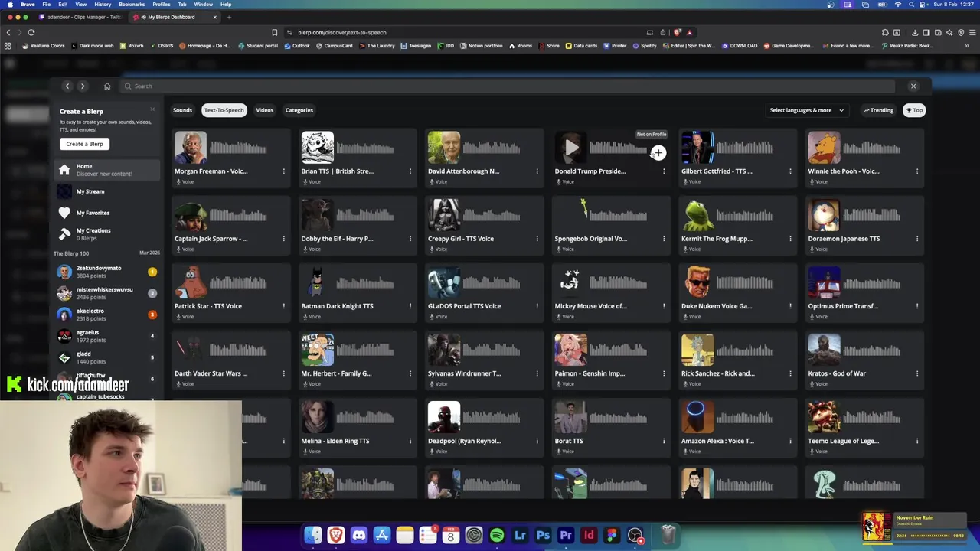Open the History menu in menu bar

pos(103,5)
